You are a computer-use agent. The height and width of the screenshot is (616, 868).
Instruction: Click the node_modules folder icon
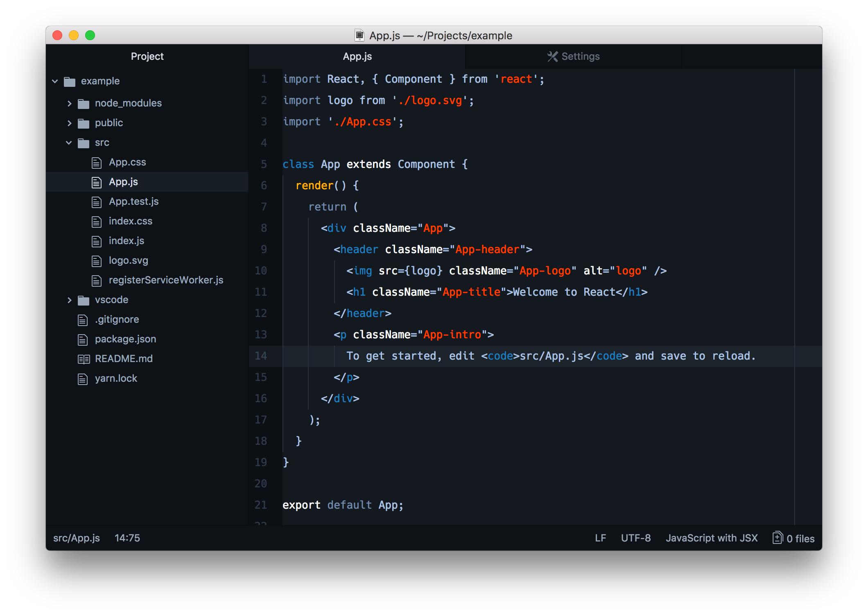click(x=84, y=103)
